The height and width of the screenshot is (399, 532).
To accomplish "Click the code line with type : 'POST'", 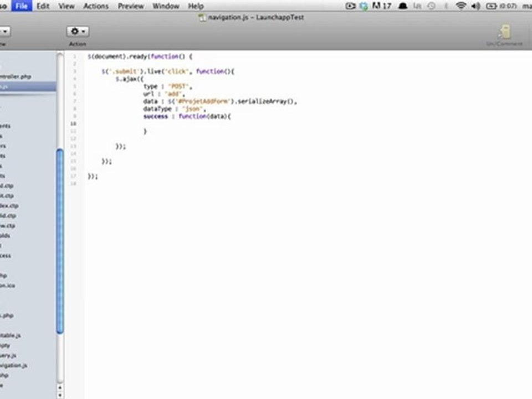I will pos(168,86).
